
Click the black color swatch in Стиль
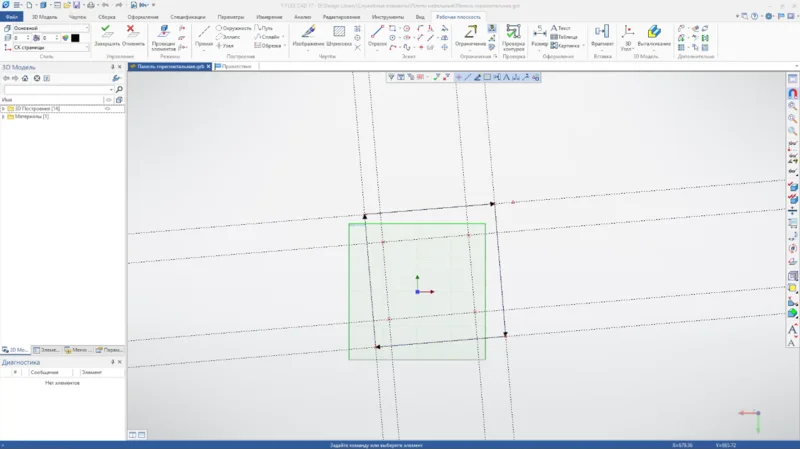pyautogui.click(x=74, y=38)
